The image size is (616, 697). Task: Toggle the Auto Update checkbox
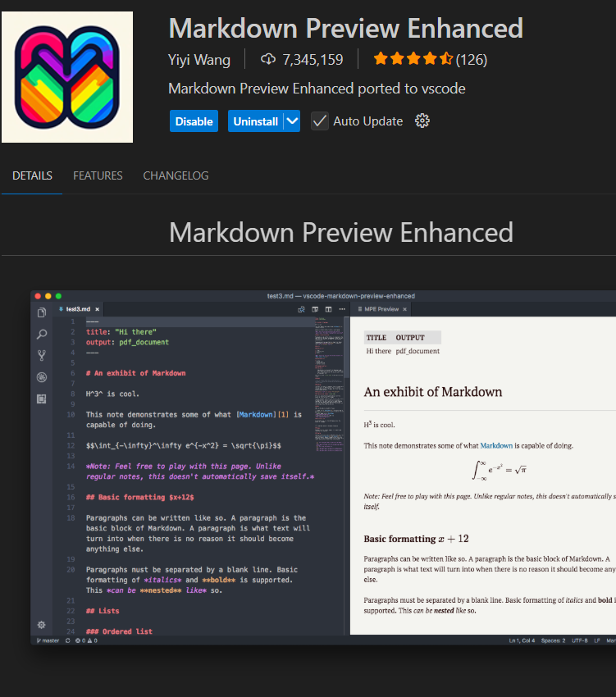pyautogui.click(x=319, y=121)
